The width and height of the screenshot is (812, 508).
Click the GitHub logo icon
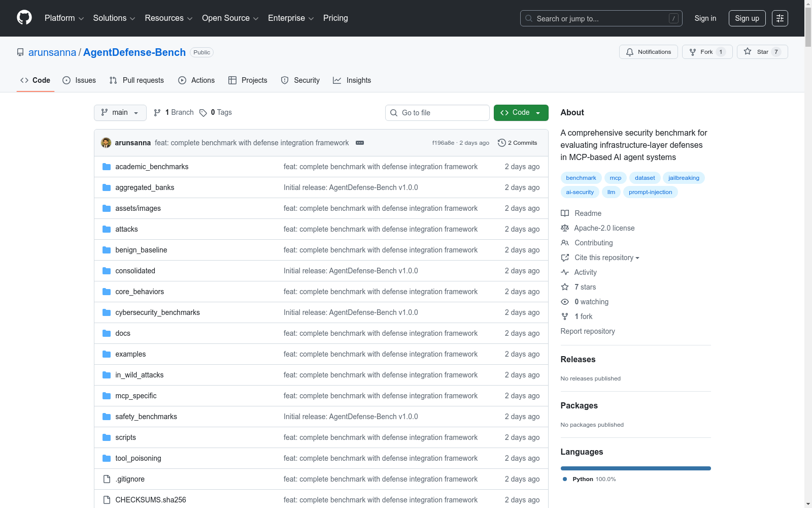click(x=24, y=18)
